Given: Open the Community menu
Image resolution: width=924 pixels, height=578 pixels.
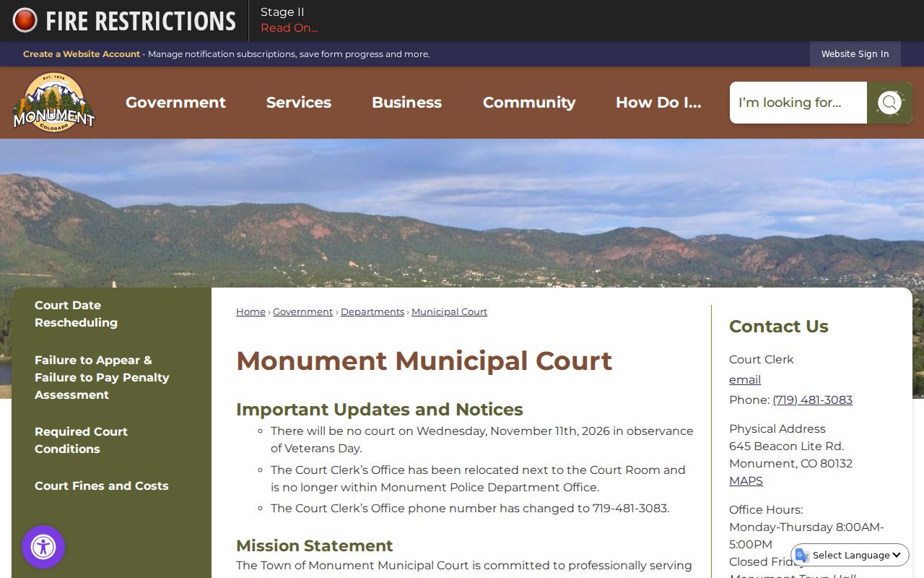Looking at the screenshot, I should pyautogui.click(x=529, y=103).
